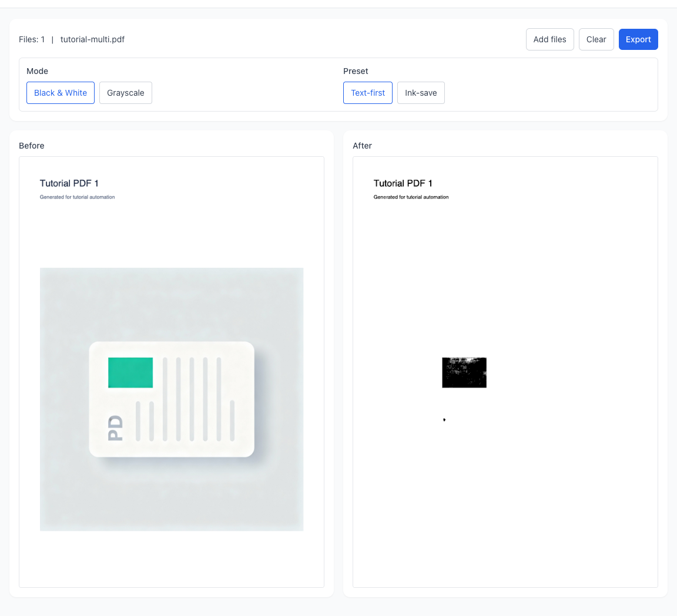677x616 pixels.
Task: Click Tutorial PDF 1 heading in After page
Action: coord(403,183)
